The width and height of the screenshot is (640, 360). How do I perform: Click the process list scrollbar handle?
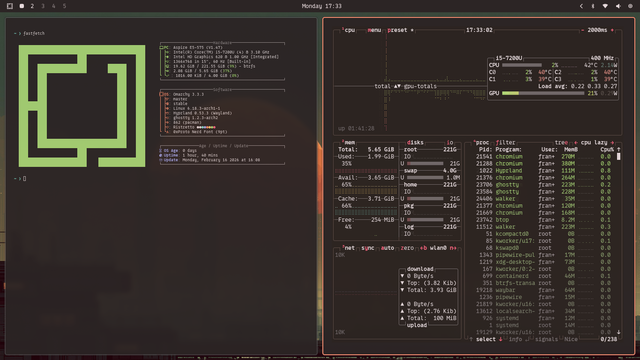[618, 156]
